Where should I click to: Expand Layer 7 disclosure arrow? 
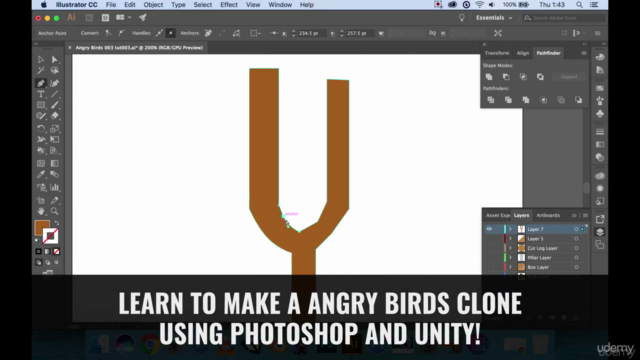coord(510,229)
